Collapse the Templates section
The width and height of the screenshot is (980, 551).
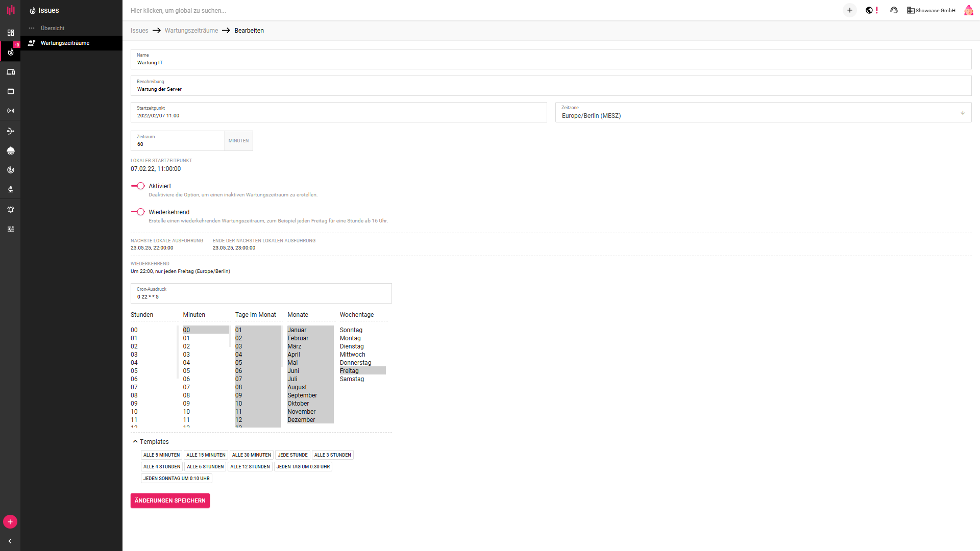coord(135,442)
